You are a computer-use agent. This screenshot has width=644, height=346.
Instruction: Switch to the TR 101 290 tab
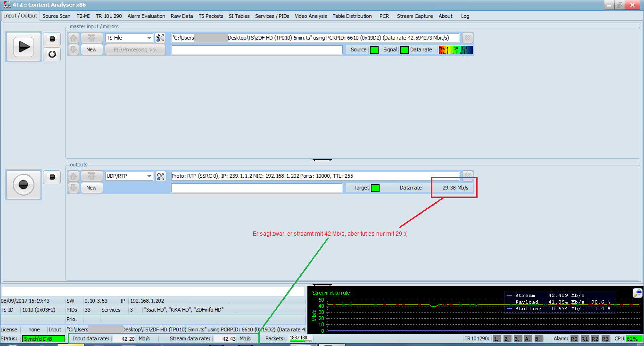108,16
